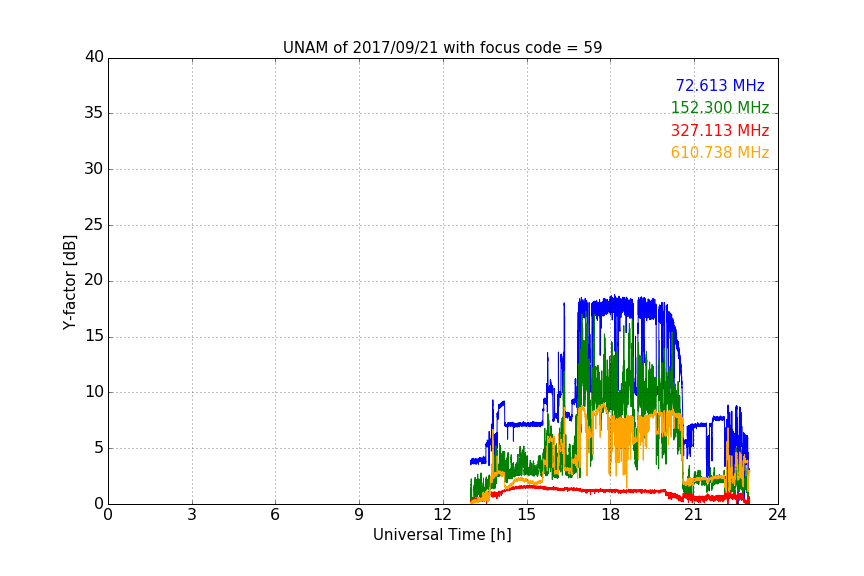Click the x-axis tick label '18'
Viewport: 864px width, 576px height.
611,515
